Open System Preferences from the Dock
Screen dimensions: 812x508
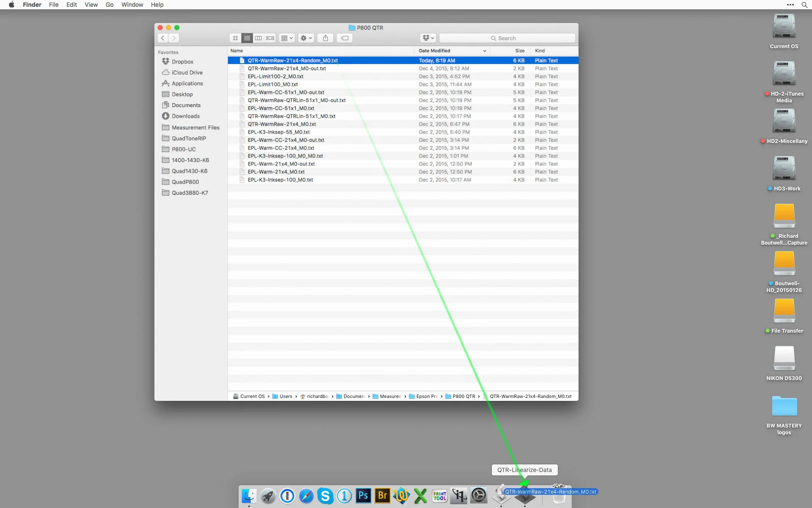478,495
